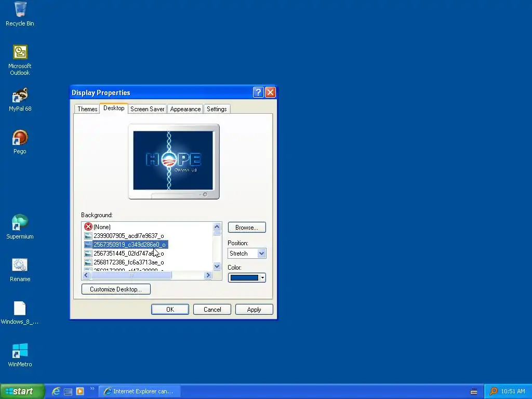Select the Desktop tab
Screen dimensions: 532x399
114,108
